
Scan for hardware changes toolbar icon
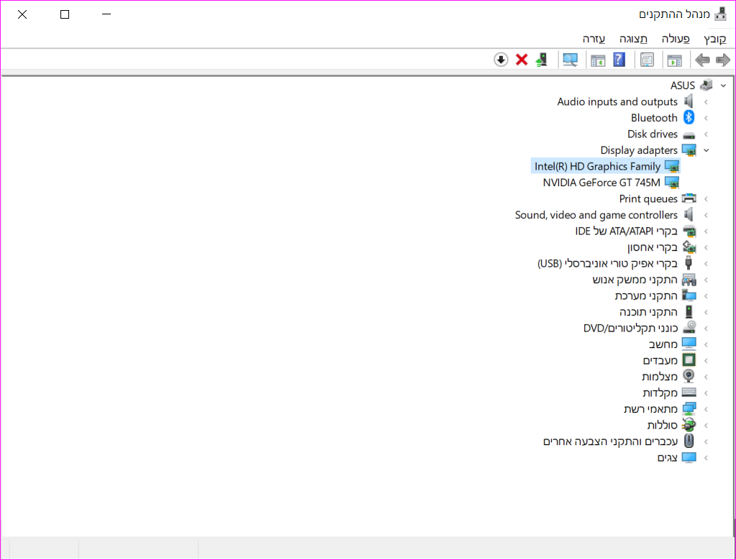[x=571, y=60]
